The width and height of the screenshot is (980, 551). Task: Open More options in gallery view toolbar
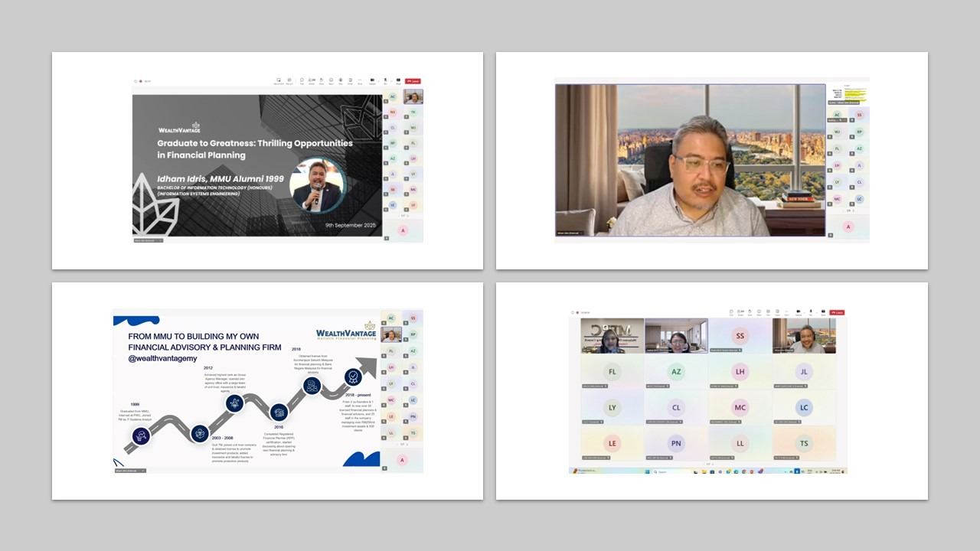click(x=788, y=312)
